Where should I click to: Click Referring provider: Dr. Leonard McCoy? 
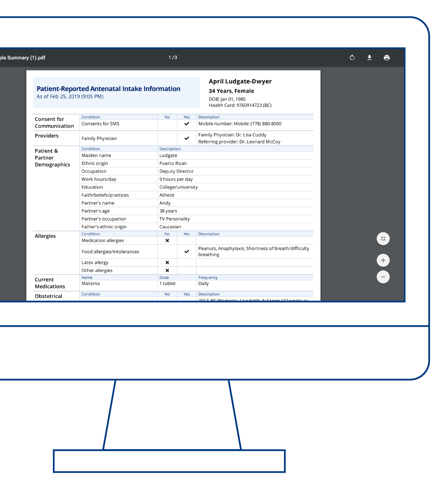239,142
